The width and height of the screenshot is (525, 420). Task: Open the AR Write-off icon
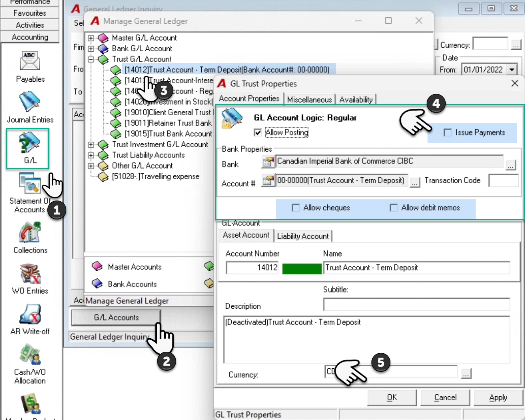tap(30, 314)
